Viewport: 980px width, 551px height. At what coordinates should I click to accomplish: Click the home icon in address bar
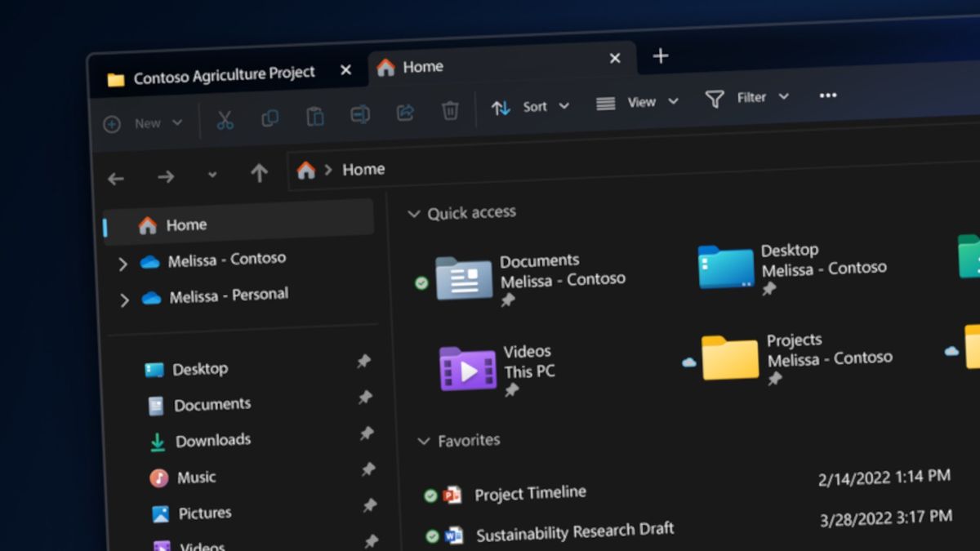coord(306,170)
